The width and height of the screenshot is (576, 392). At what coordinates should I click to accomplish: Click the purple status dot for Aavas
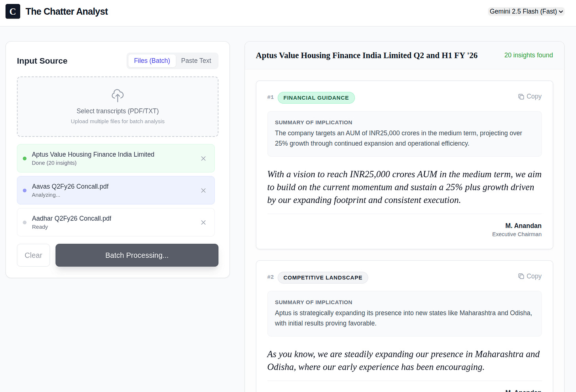coord(25,191)
